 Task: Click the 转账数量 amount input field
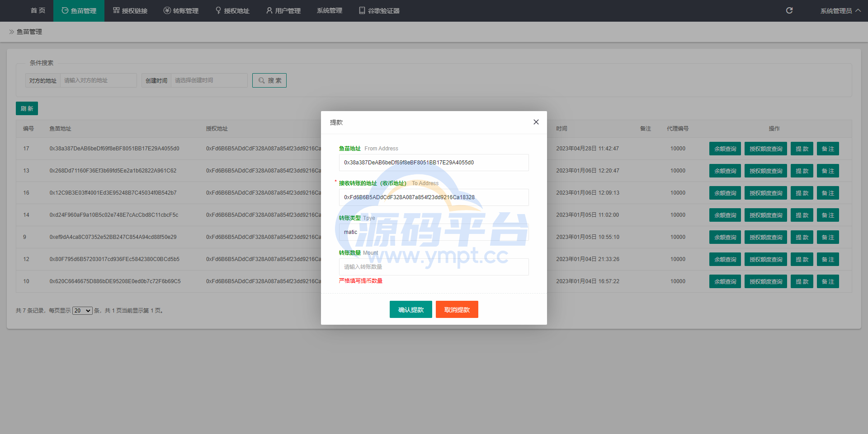point(434,267)
